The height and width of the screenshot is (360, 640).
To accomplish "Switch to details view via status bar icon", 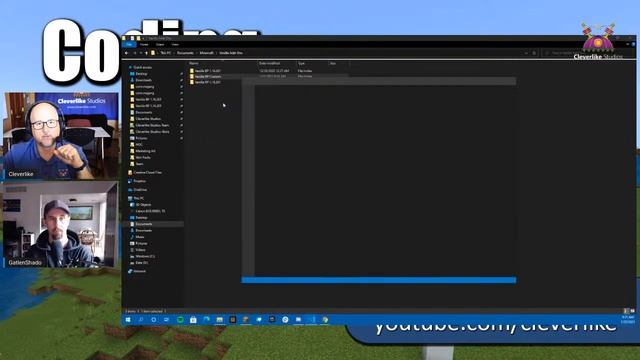I will [x=627, y=311].
